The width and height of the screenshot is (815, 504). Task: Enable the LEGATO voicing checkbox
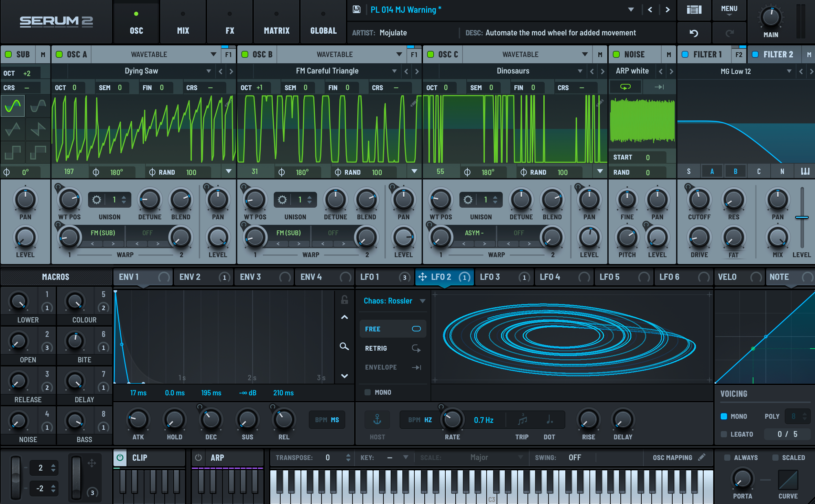click(x=724, y=434)
